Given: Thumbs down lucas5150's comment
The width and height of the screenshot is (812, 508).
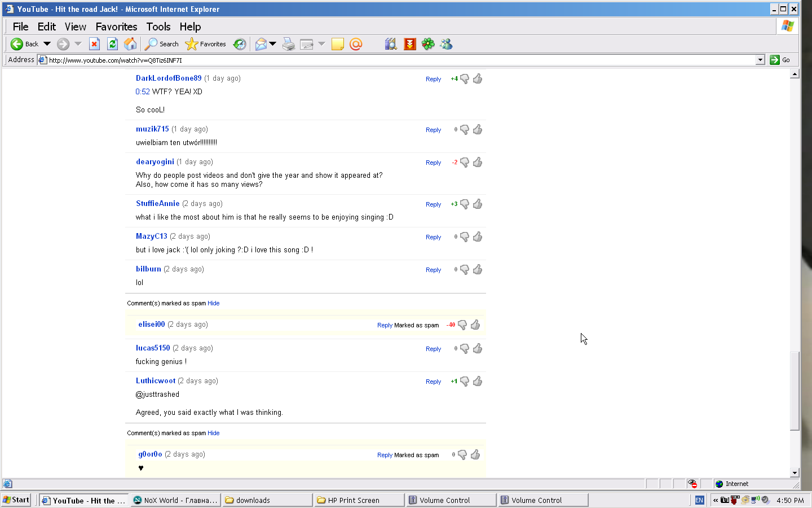Looking at the screenshot, I should click(465, 349).
